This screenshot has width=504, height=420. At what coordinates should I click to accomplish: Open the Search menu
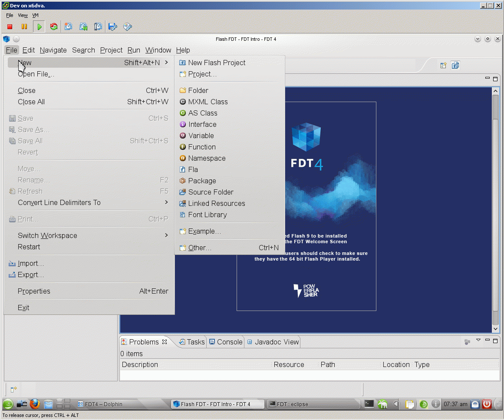84,50
